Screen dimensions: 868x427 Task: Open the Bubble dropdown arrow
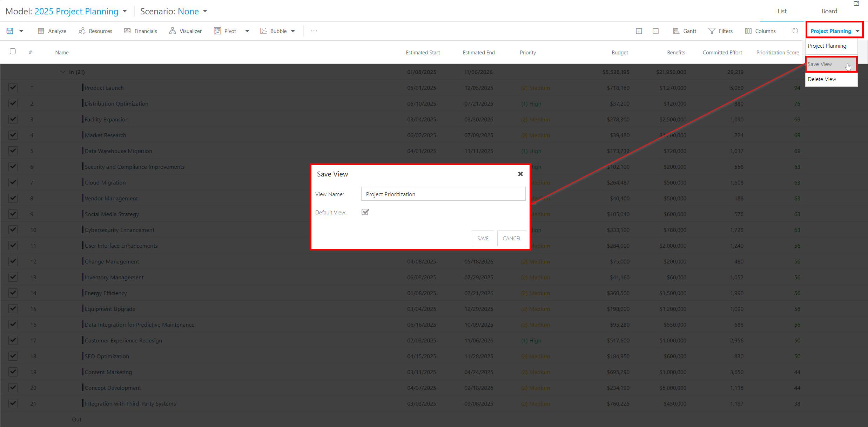[293, 31]
